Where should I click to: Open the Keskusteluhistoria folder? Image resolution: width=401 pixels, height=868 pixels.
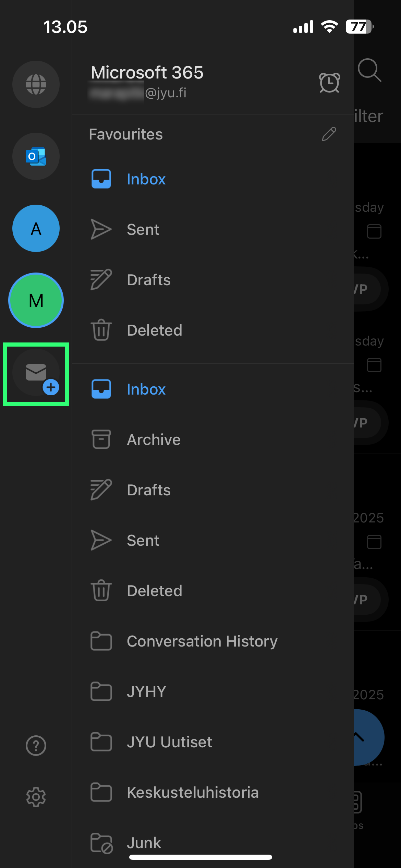212,792
